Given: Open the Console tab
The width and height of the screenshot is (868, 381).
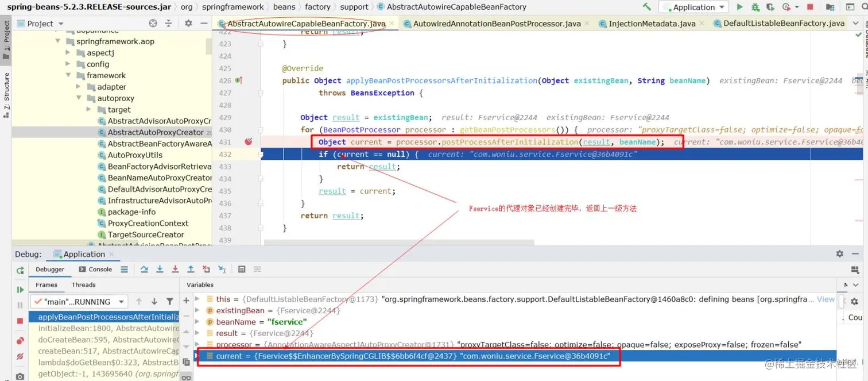Looking at the screenshot, I should pos(95,269).
